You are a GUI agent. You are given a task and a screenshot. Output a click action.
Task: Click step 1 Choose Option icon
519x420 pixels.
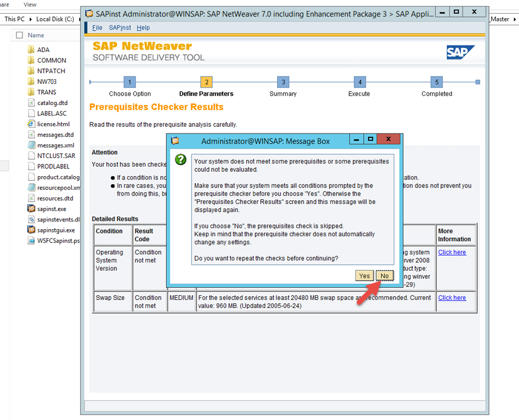click(x=130, y=82)
